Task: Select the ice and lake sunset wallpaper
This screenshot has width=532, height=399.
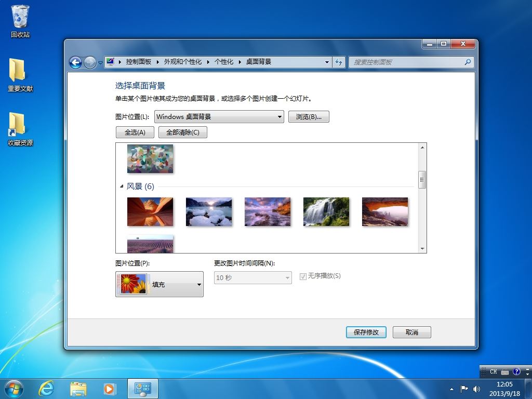Action: pos(209,212)
